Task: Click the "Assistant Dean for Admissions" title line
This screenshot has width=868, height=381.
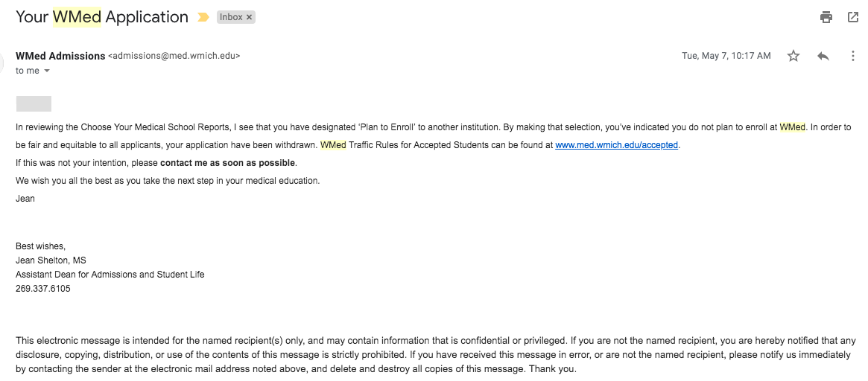Action: pos(110,275)
